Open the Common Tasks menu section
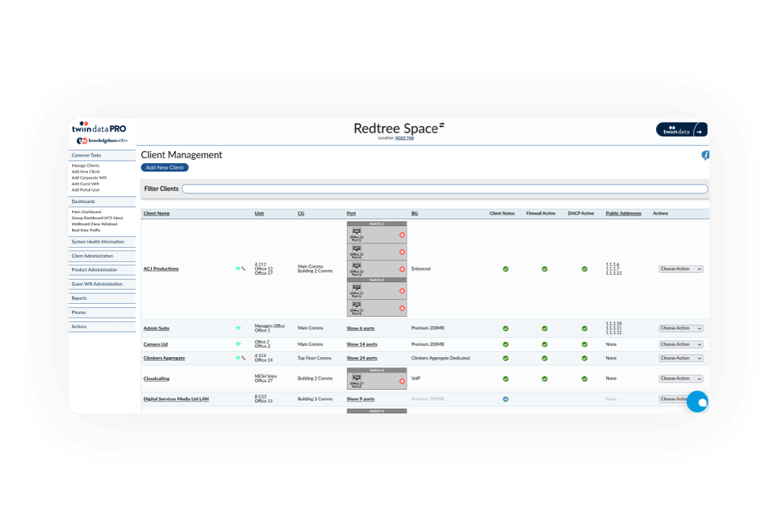 (102, 155)
